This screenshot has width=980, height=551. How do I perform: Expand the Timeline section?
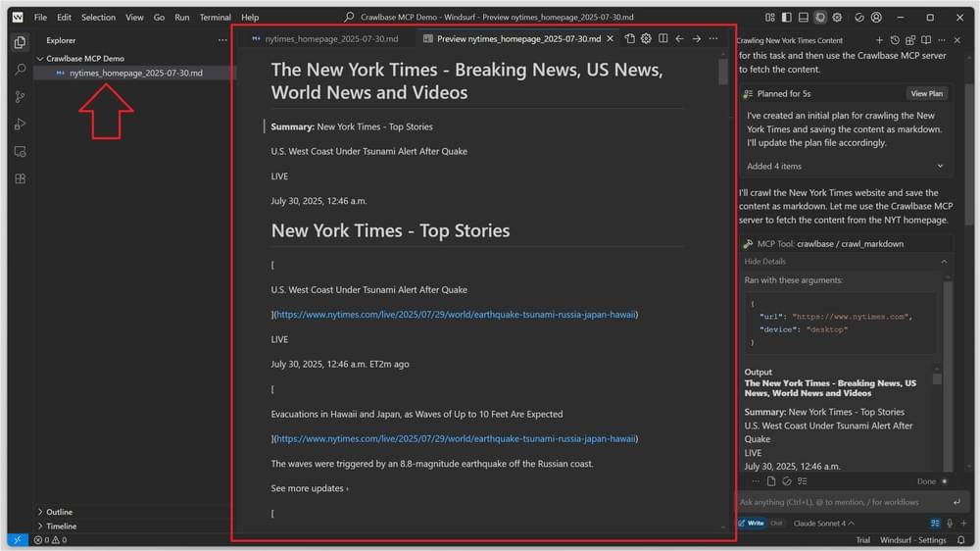[61, 526]
